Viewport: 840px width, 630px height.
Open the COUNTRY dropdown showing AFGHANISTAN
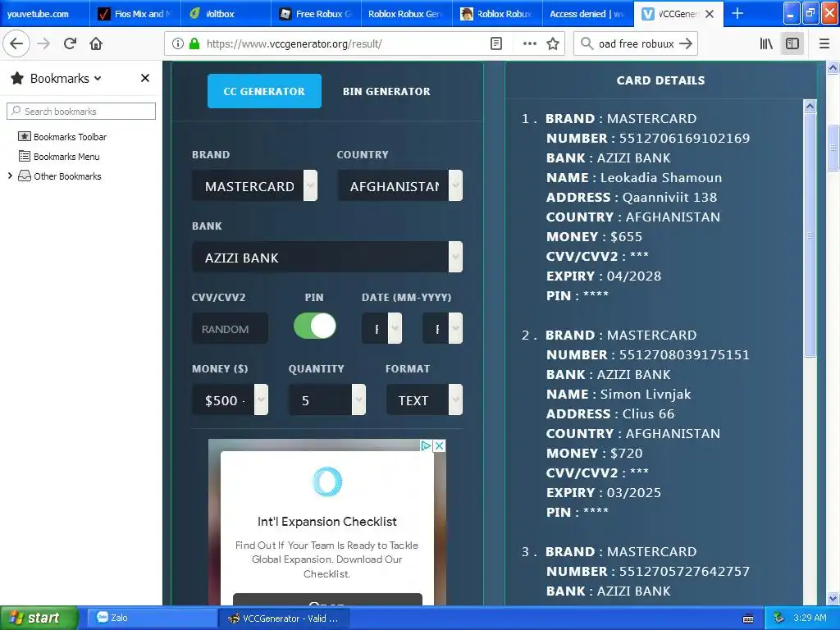point(399,186)
